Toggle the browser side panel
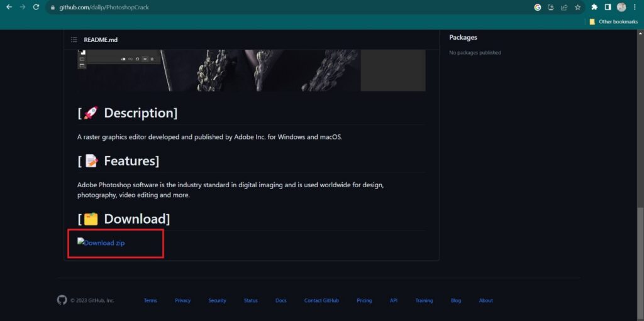This screenshot has width=644, height=321. point(608,8)
